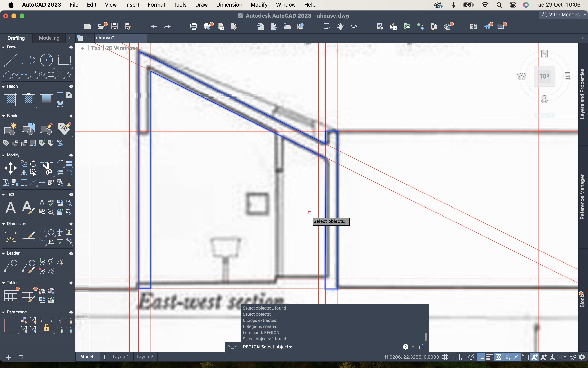This screenshot has height=368, width=588.
Task: Select the Arc tool
Action: 6,74
